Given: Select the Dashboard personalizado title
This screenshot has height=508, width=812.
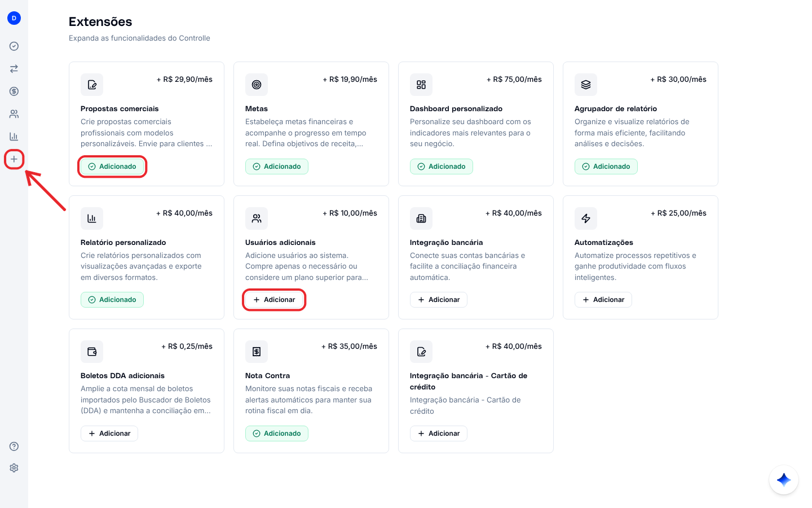Looking at the screenshot, I should (x=456, y=109).
